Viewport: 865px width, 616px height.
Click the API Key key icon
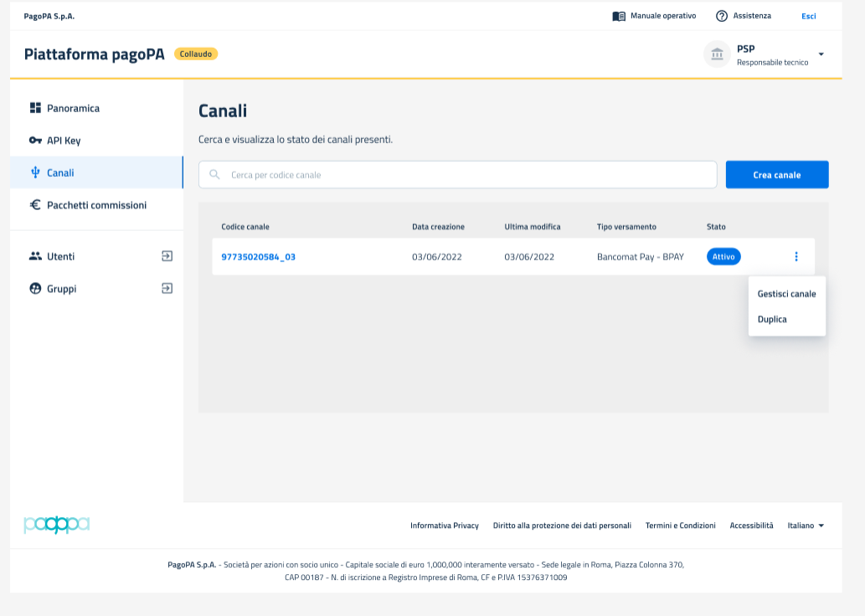click(x=35, y=141)
